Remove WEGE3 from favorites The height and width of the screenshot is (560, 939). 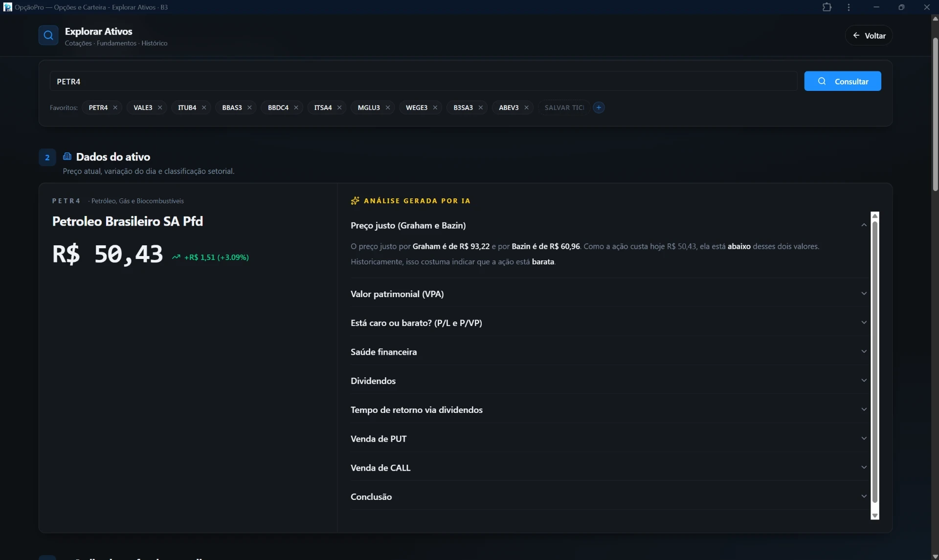435,108
